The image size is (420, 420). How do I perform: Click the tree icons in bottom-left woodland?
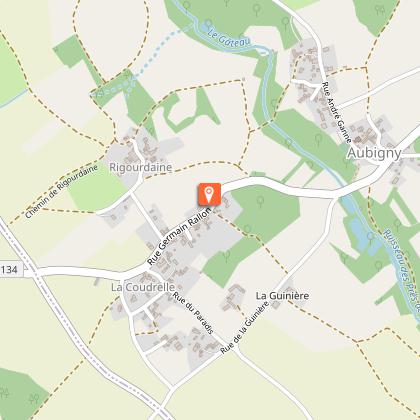point(19,394)
